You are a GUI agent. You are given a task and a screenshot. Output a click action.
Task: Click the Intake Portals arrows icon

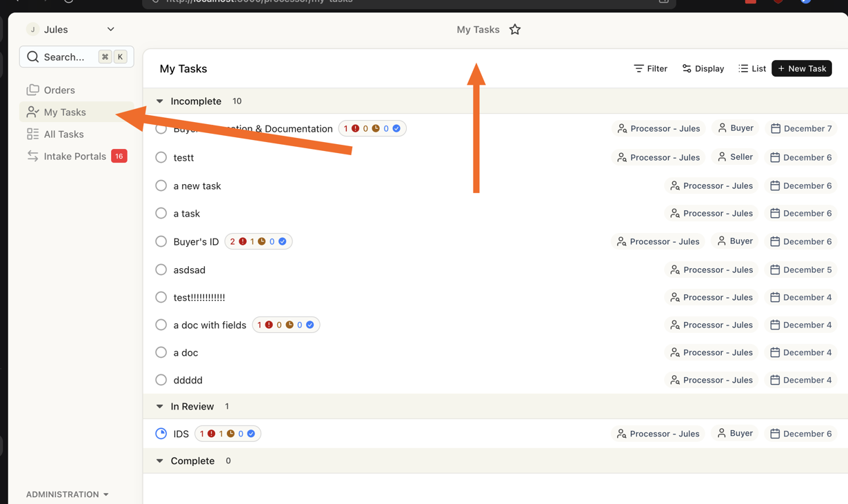point(33,157)
